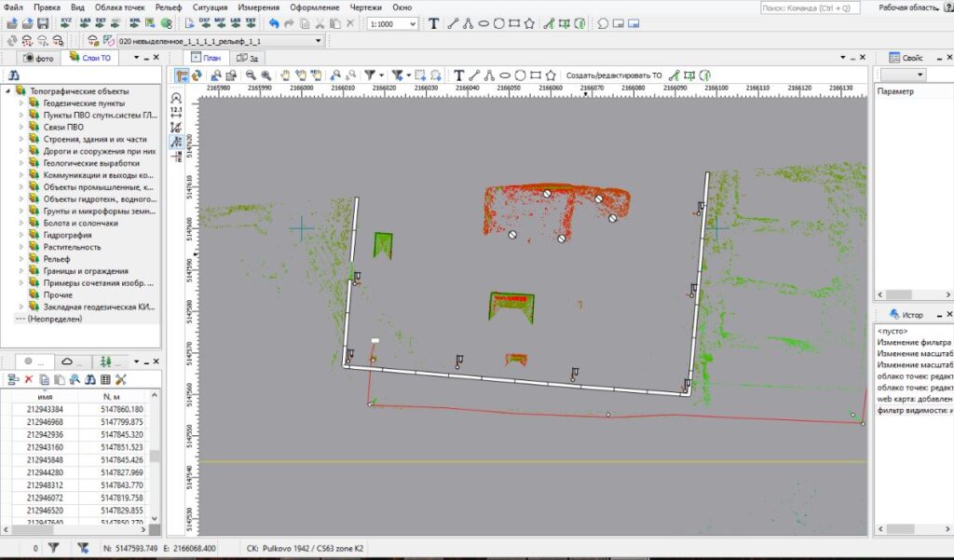Expand the Геодезические пункты tree node

21,102
